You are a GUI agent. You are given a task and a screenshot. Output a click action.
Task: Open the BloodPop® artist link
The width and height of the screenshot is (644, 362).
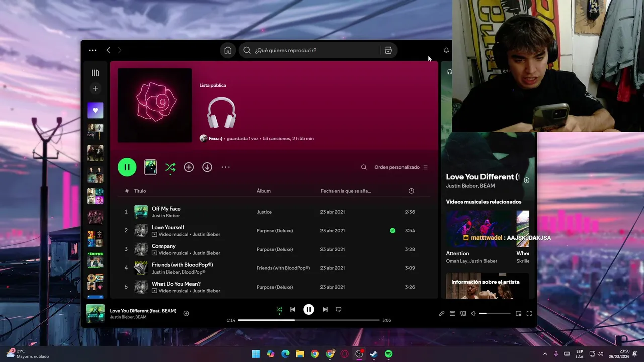pos(193,272)
